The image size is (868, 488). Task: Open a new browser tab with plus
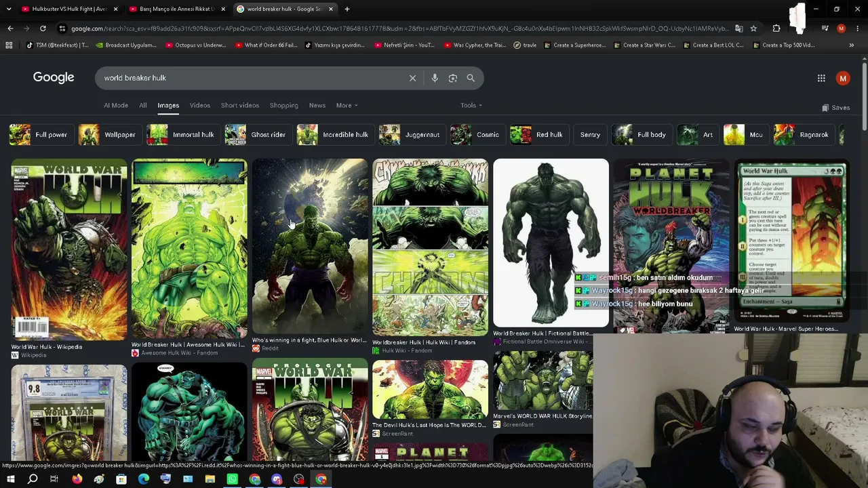[x=347, y=9]
